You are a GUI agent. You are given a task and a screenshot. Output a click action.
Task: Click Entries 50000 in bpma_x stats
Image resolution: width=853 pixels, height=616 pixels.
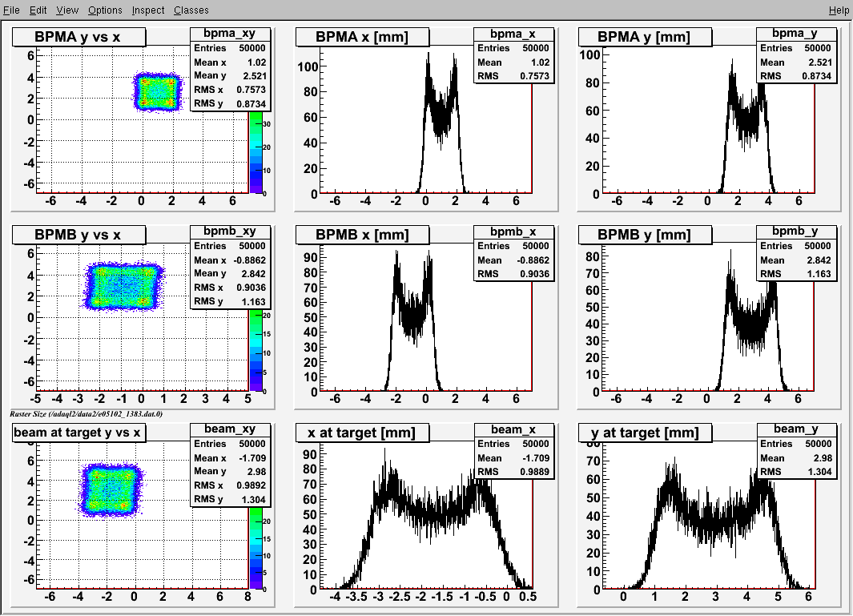pyautogui.click(x=513, y=48)
